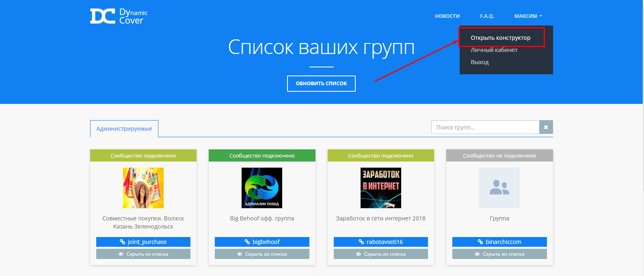Hide the rabotavseti16 group from list
This screenshot has width=644, height=276.
pyautogui.click(x=381, y=254)
